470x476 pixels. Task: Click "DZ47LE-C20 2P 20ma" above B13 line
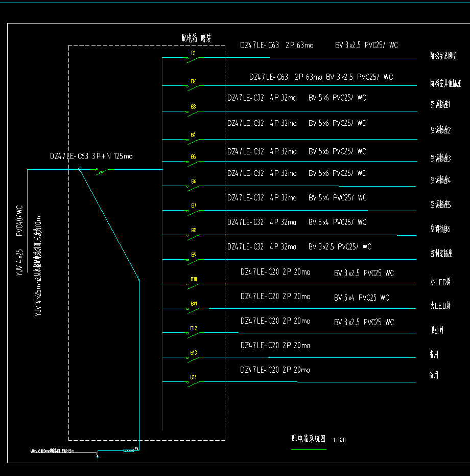(275, 346)
